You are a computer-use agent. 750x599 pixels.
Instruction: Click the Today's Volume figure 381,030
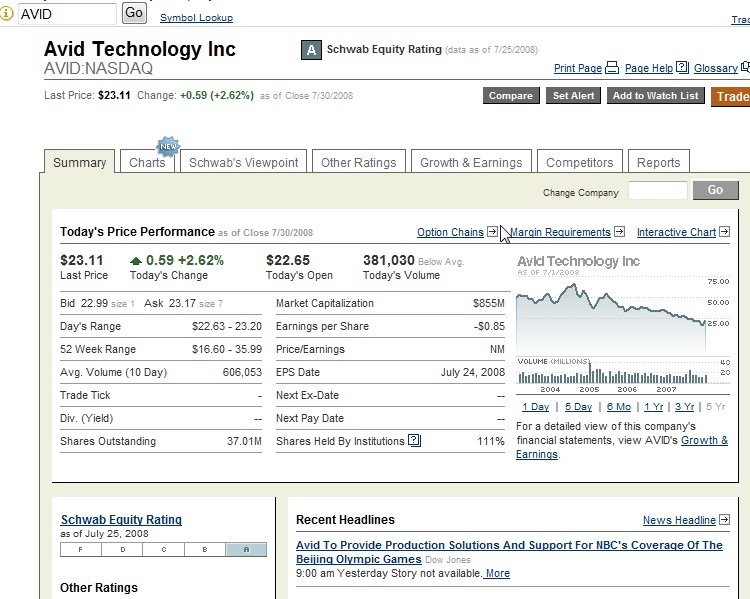click(x=388, y=260)
